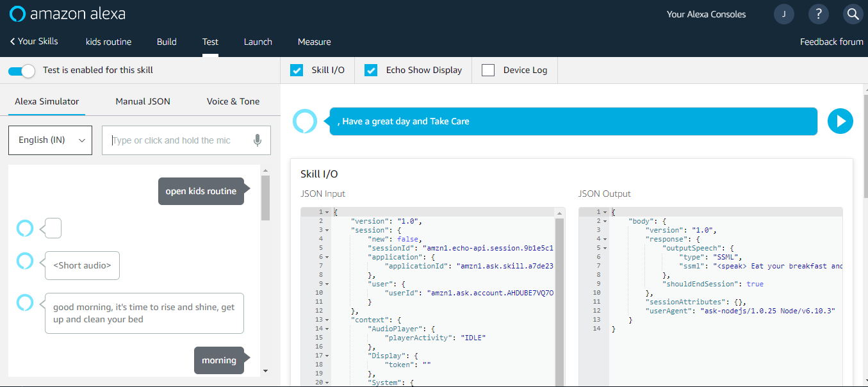This screenshot has width=868, height=387.
Task: Click Alexa ring icon beside good morning message
Action: coord(24,302)
